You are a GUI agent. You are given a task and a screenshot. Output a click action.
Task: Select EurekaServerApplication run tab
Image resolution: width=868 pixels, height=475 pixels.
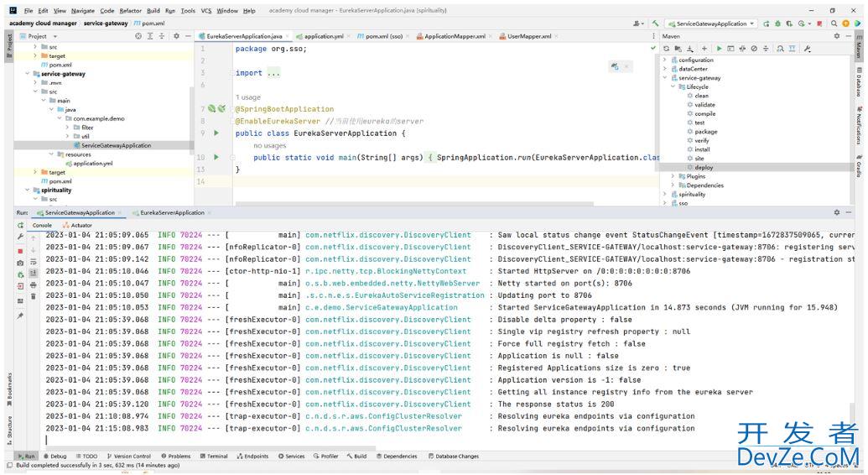[172, 213]
